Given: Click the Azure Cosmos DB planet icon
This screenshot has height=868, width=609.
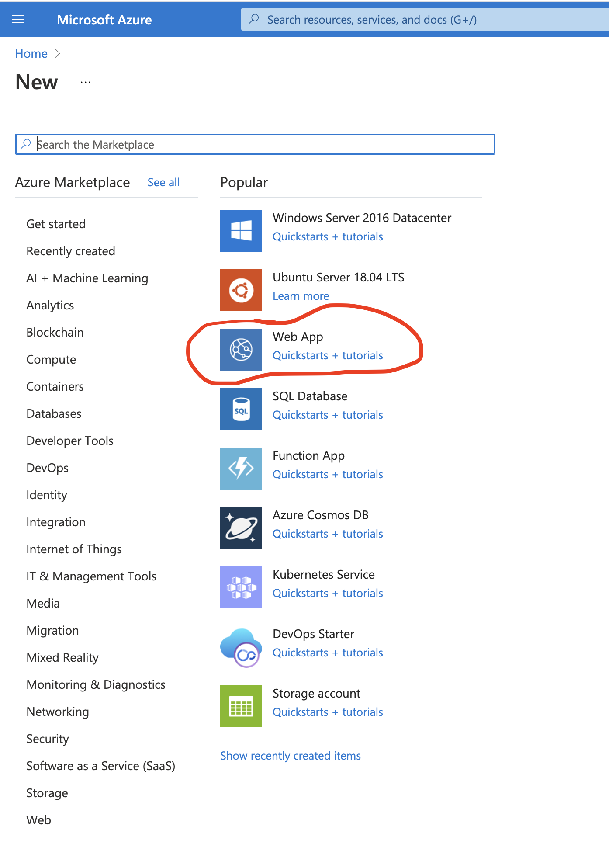Looking at the screenshot, I should [241, 528].
